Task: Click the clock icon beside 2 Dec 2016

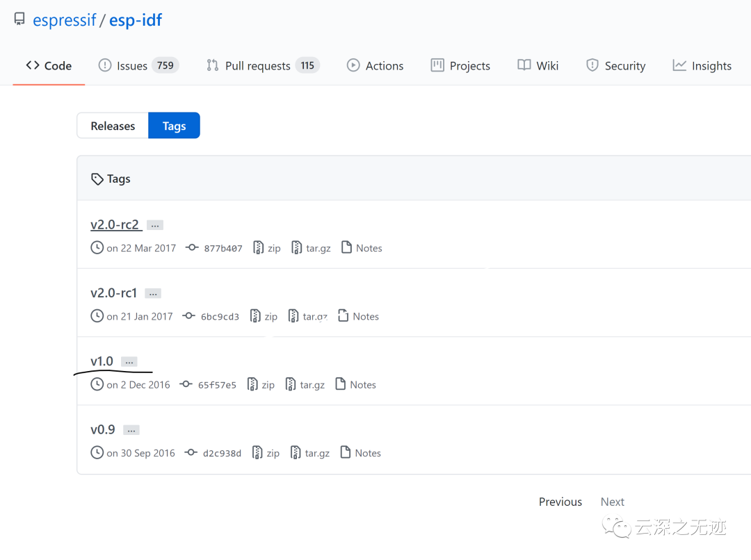Action: [97, 384]
